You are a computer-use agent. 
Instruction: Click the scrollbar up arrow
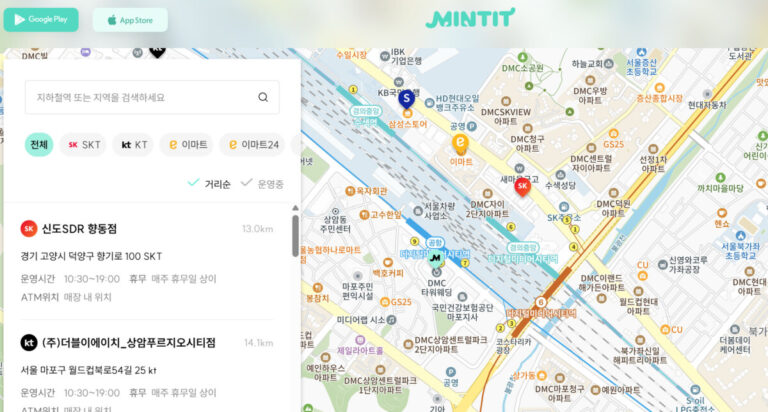295,208
